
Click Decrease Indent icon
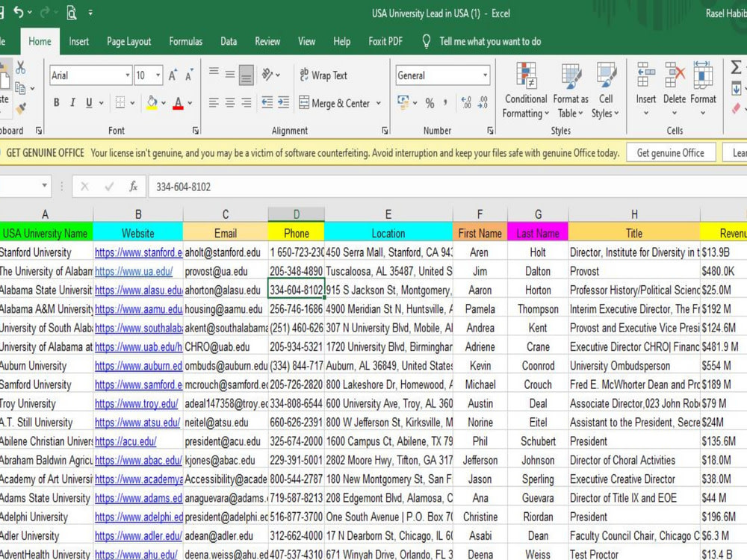[267, 102]
